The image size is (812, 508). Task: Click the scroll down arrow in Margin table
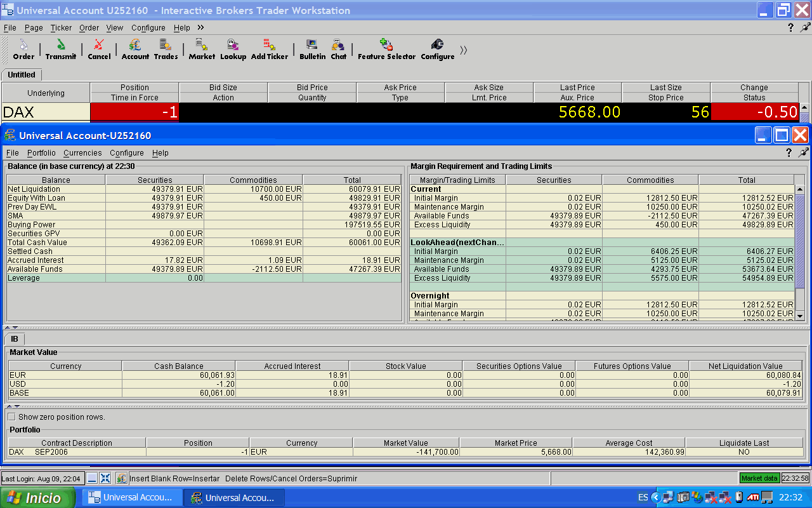pyautogui.click(x=799, y=316)
